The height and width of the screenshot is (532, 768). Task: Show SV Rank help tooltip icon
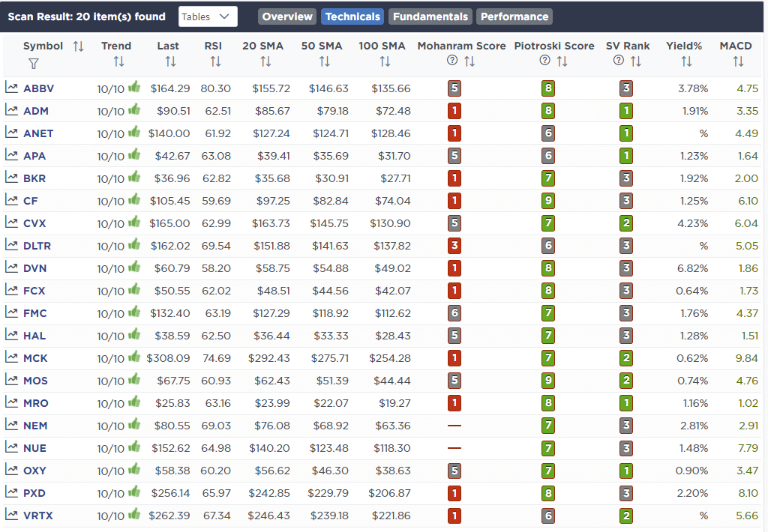[x=619, y=60]
